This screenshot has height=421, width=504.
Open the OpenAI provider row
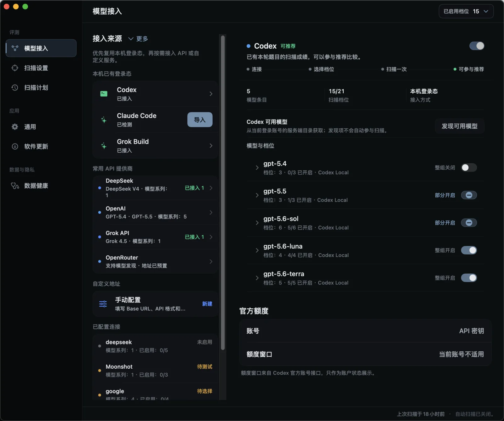(155, 212)
